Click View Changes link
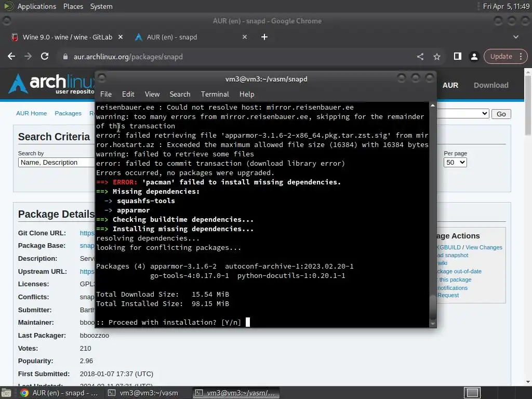Viewport: 532px width, 399px height. [484, 247]
